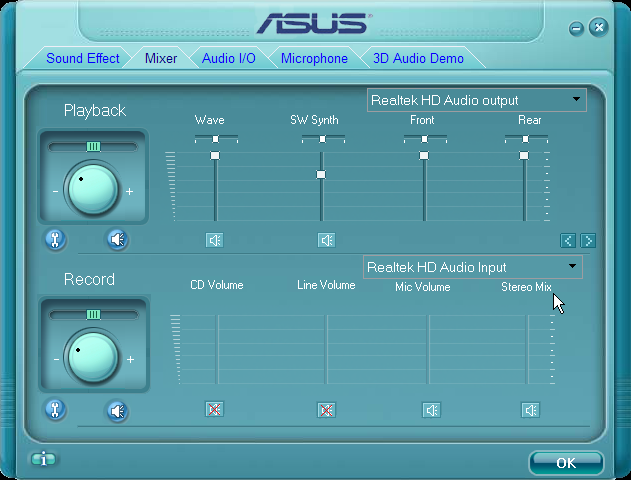
Task: Expand Realtek HD Audio Input dropdown
Action: (572, 266)
